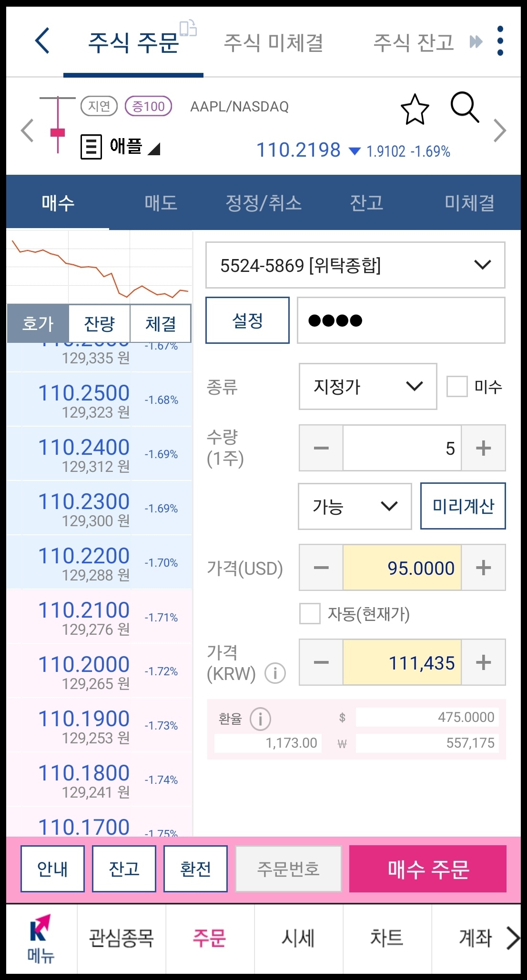Open 차트 in bottom navigation
This screenshot has height=980, width=527.
(387, 939)
